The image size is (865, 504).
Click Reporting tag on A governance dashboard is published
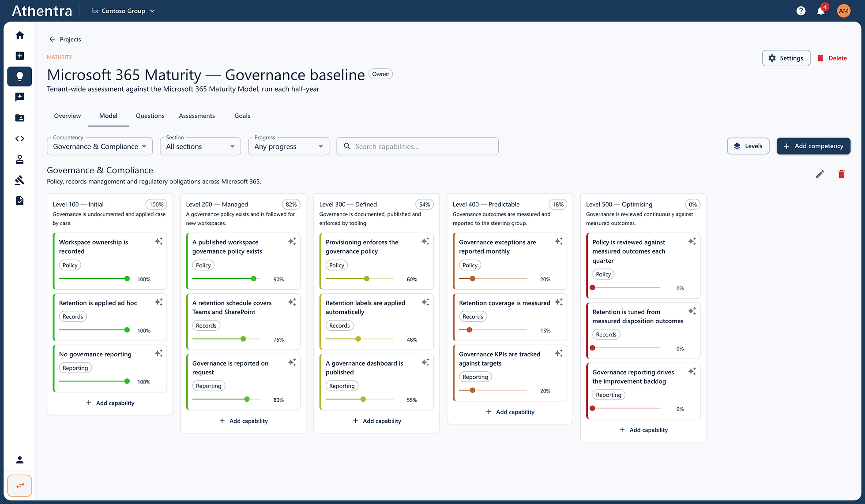[342, 386]
